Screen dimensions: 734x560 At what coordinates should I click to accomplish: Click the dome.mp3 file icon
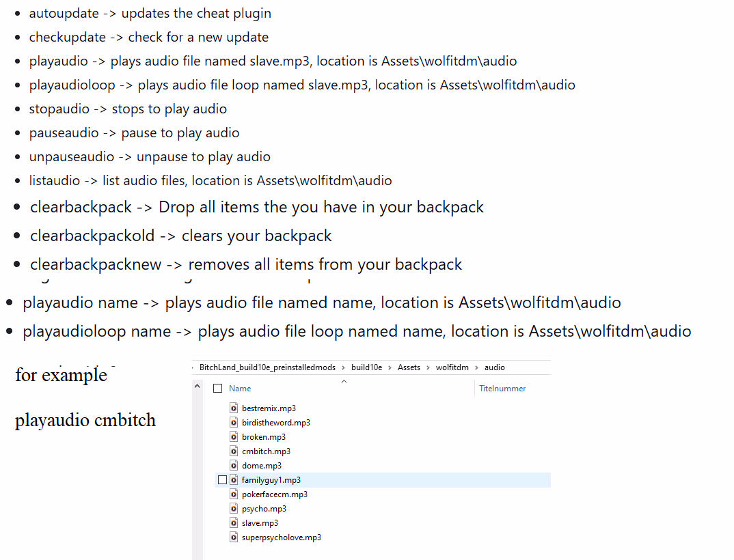click(x=234, y=466)
